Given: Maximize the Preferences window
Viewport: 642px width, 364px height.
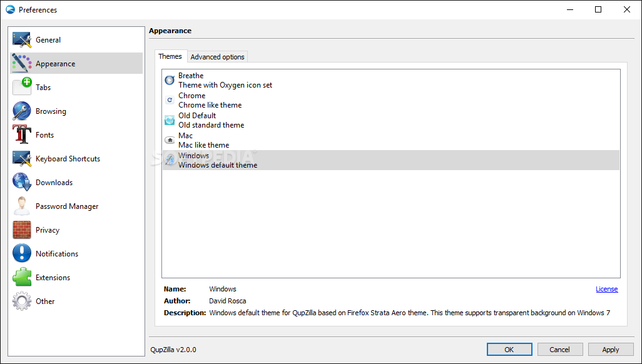Looking at the screenshot, I should [x=598, y=9].
